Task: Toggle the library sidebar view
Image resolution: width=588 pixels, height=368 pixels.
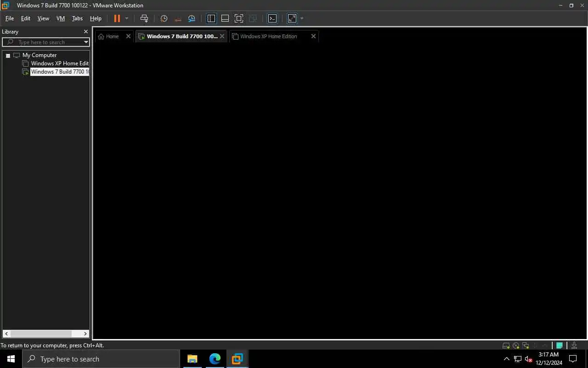Action: 211,18
